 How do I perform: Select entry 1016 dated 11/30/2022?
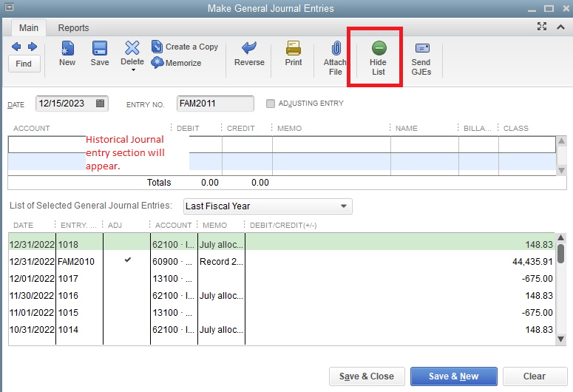tap(282, 295)
